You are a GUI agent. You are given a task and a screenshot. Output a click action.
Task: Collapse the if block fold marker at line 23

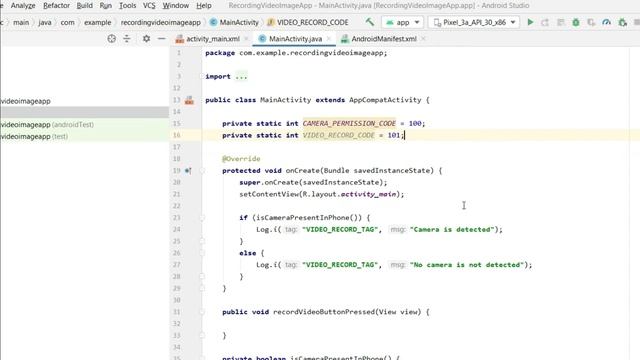tap(202, 218)
